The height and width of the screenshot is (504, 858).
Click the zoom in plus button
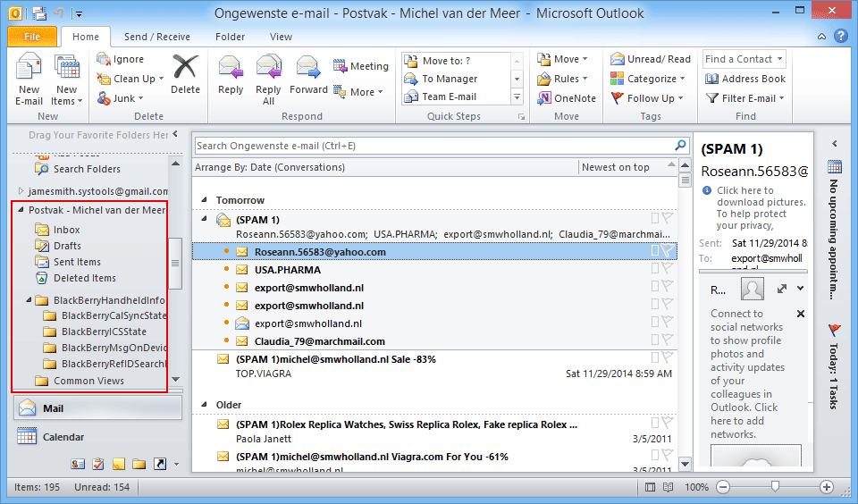coord(826,487)
